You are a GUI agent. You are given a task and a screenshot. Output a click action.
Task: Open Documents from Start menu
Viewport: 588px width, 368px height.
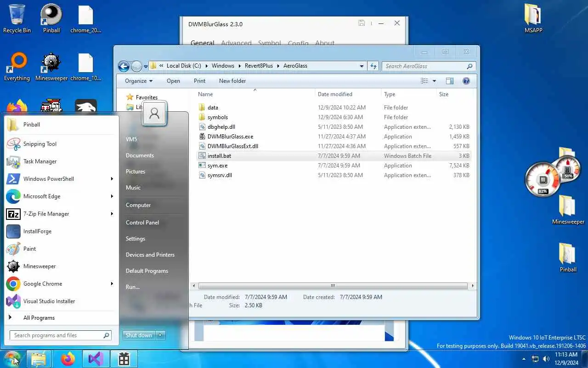click(x=140, y=155)
